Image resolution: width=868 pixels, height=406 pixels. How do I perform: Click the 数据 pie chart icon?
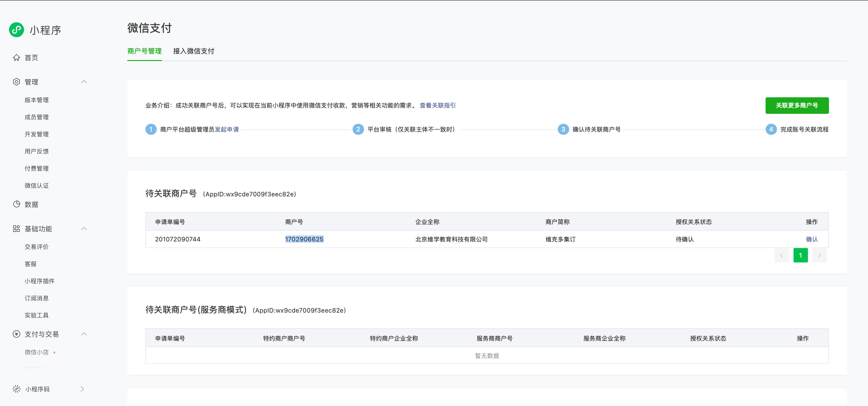coord(17,204)
